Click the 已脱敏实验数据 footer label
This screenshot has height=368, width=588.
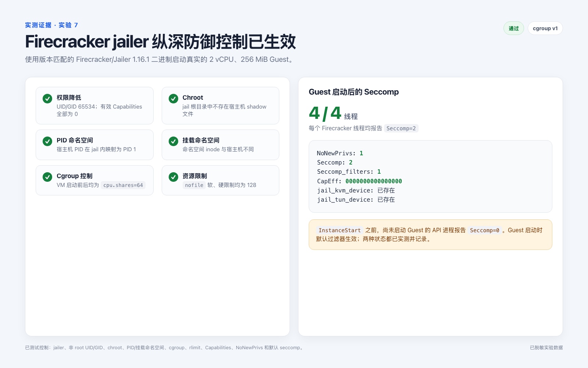coord(546,347)
